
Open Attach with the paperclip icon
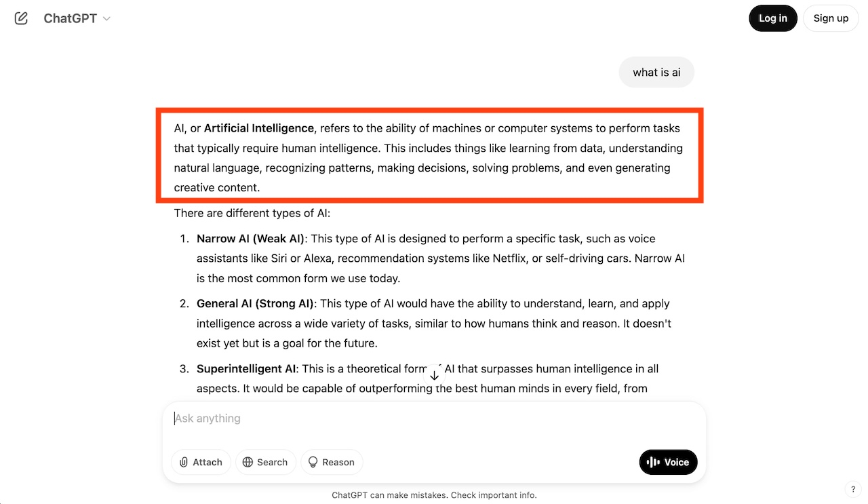click(x=201, y=462)
